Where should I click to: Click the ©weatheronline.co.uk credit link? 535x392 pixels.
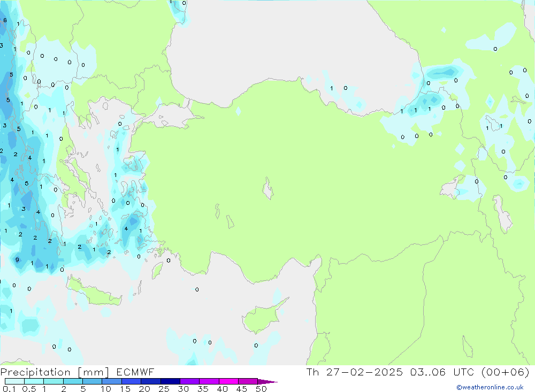click(490, 387)
